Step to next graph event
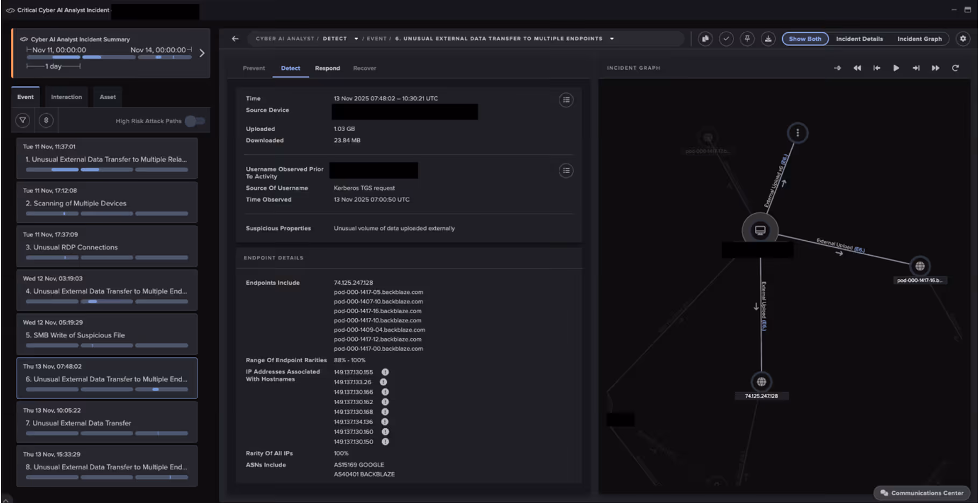 (x=916, y=68)
